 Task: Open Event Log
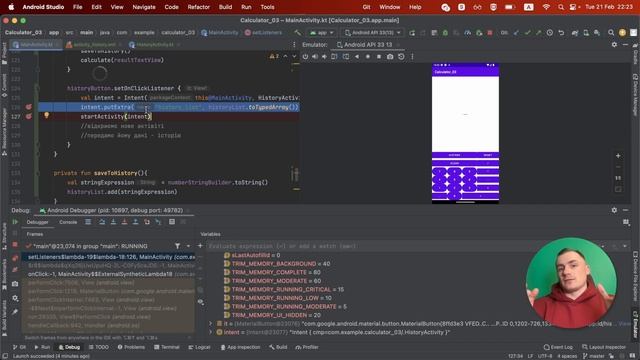558,347
